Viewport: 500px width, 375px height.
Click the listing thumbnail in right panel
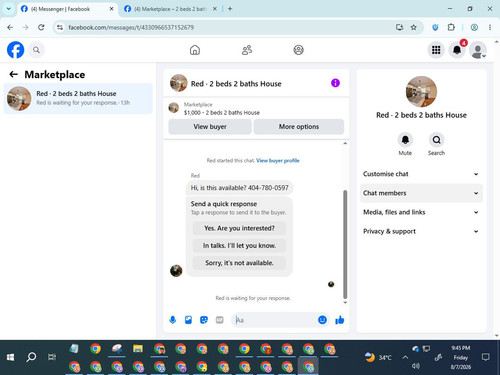tap(421, 92)
